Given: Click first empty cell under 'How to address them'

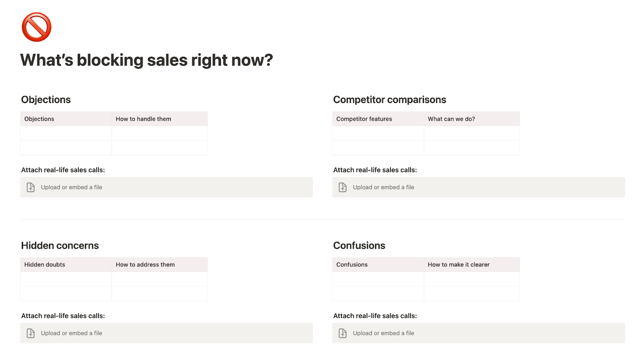Looking at the screenshot, I should click(160, 279).
